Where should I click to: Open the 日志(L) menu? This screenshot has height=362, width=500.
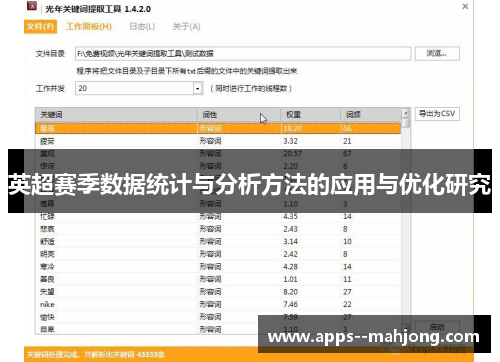point(142,27)
